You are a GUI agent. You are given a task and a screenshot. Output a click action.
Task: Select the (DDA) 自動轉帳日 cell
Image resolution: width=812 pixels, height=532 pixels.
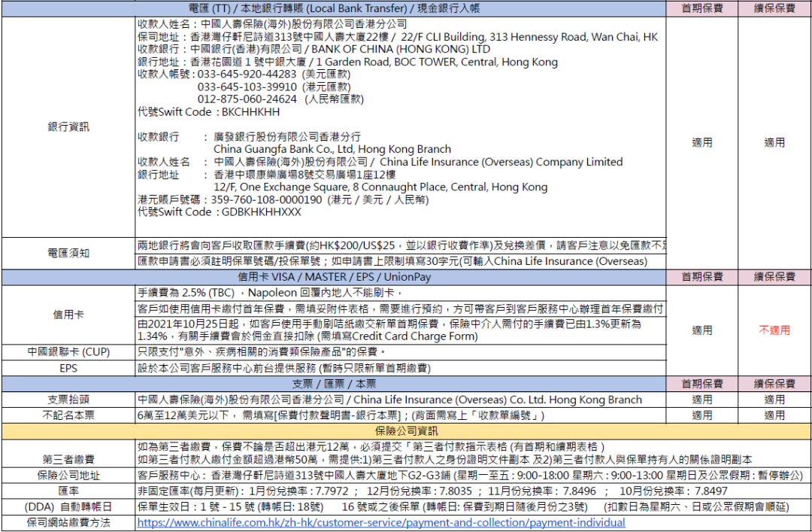click(x=68, y=506)
